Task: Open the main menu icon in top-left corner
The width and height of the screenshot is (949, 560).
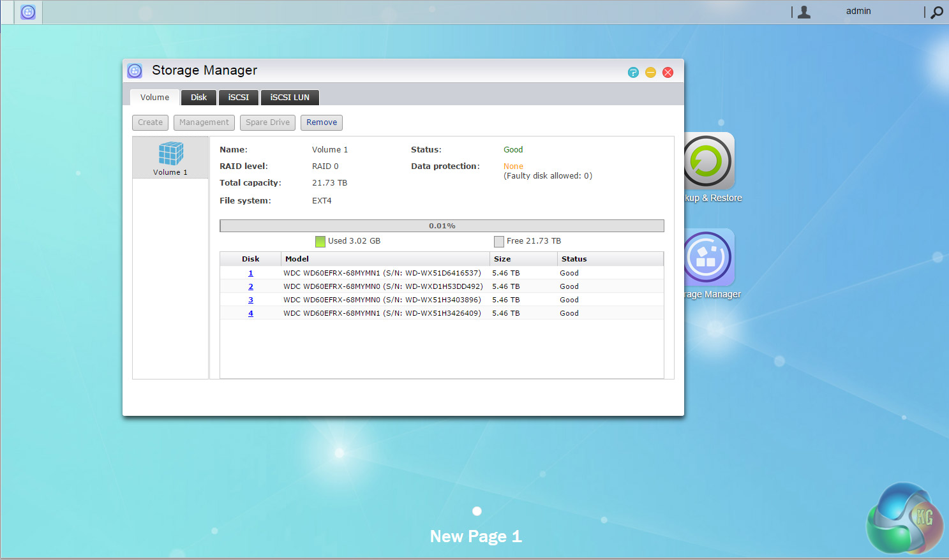Action: pyautogui.click(x=28, y=12)
